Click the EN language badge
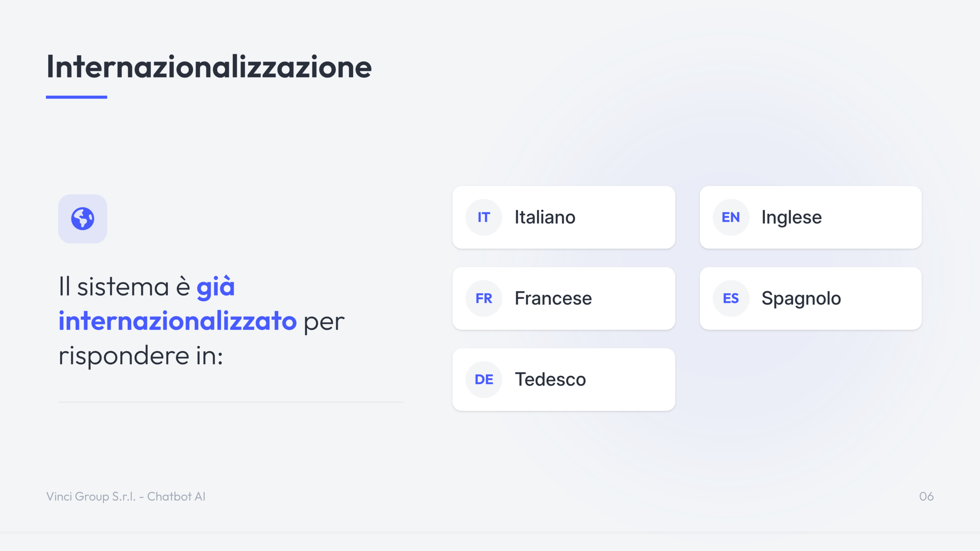 click(731, 217)
